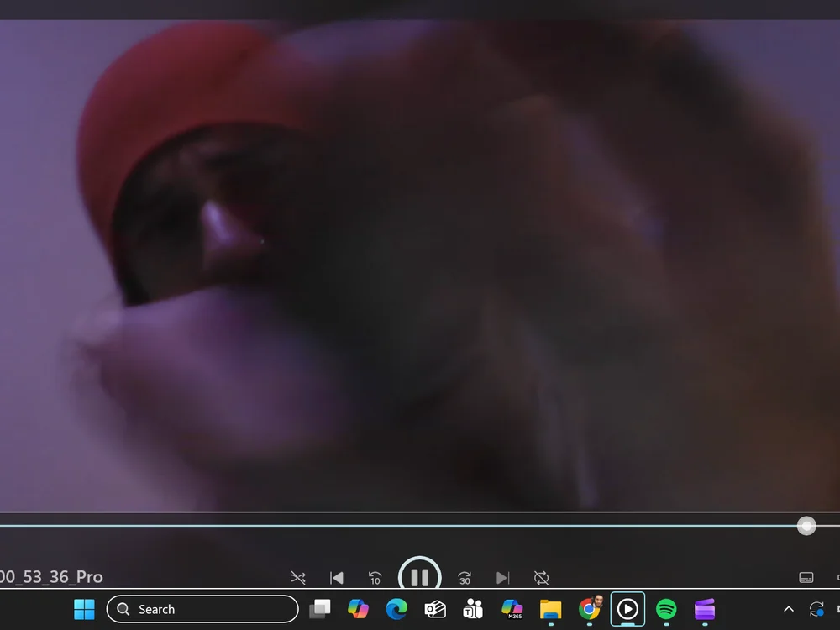Show hidden system tray icons
This screenshot has width=840, height=630.
(x=789, y=609)
